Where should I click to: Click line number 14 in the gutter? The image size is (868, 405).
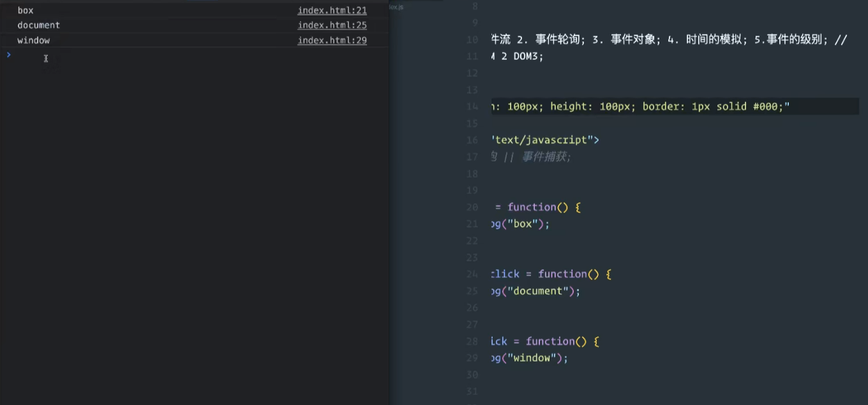(472, 107)
